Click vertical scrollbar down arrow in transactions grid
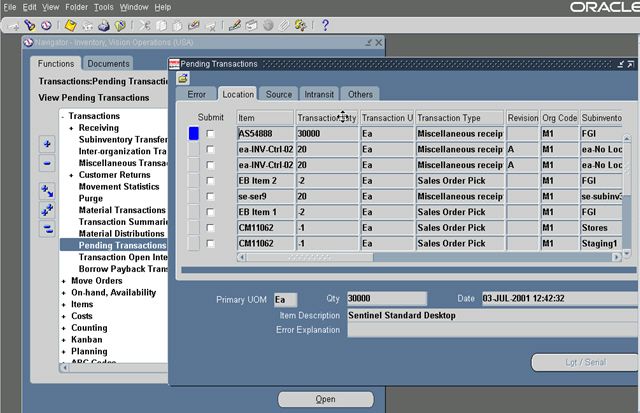This screenshot has width=640, height=413. (627, 253)
